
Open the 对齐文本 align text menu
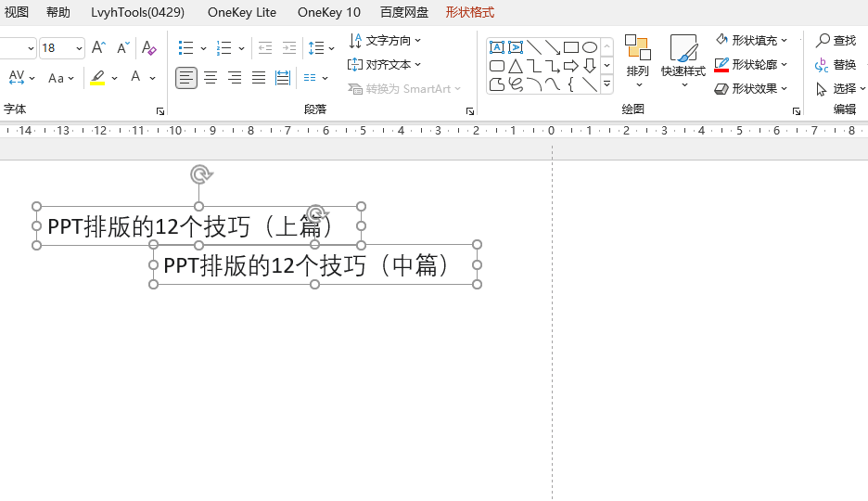coord(385,65)
